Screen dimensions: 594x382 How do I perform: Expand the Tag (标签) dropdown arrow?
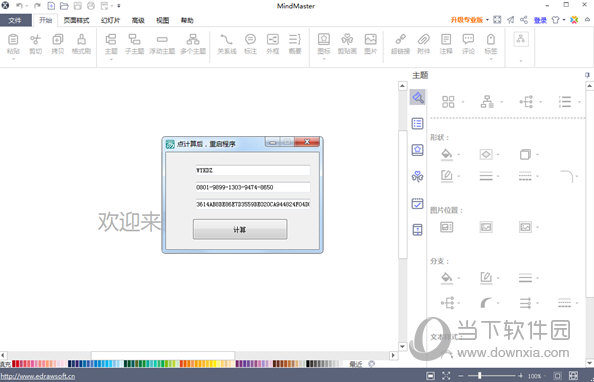tap(491, 59)
